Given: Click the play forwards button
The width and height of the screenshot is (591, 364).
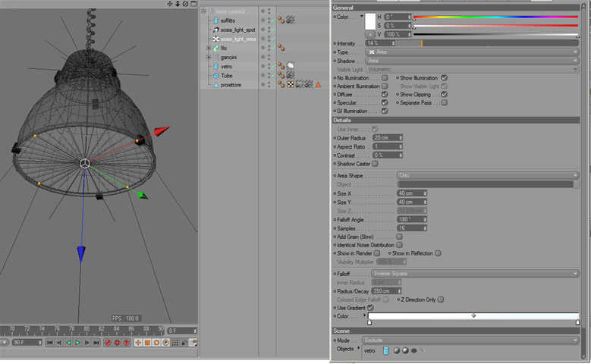Looking at the screenshot, I should [x=77, y=343].
